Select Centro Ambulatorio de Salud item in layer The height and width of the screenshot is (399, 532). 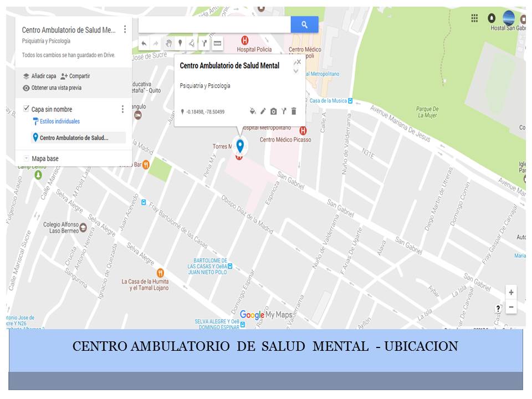pyautogui.click(x=74, y=137)
